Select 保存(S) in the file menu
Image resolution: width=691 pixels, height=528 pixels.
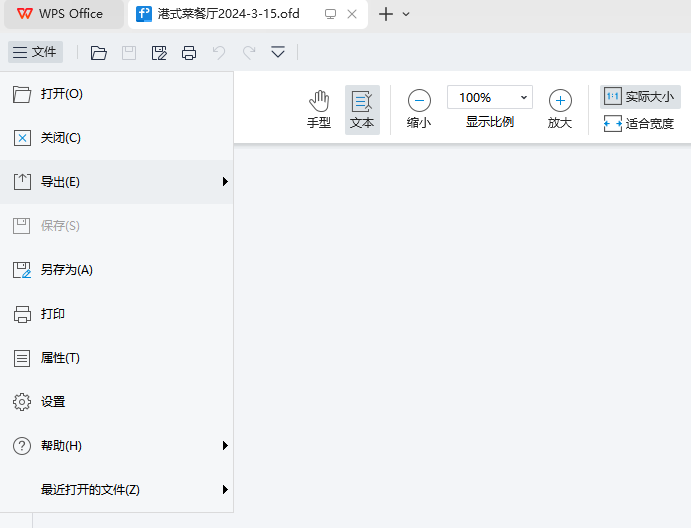click(116, 226)
